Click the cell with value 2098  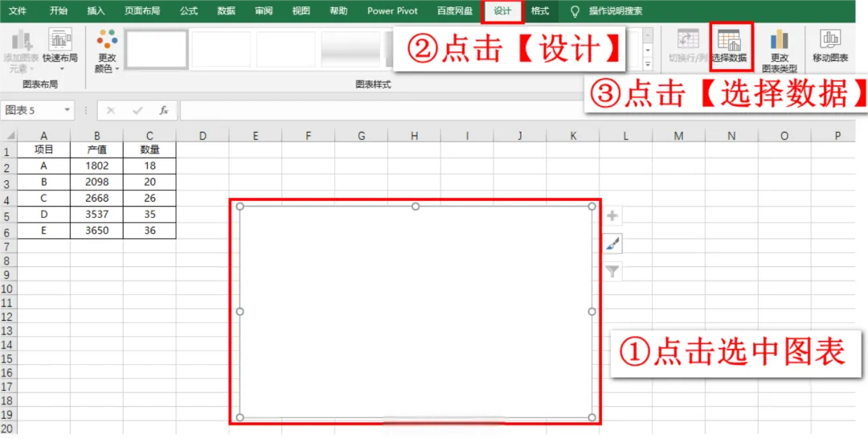click(x=97, y=182)
